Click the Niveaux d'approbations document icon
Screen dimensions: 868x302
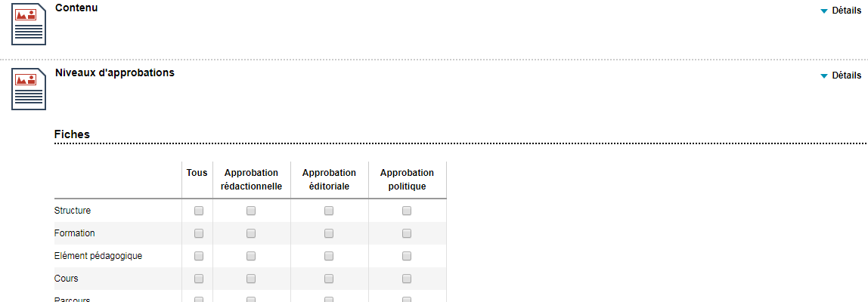[x=28, y=90]
